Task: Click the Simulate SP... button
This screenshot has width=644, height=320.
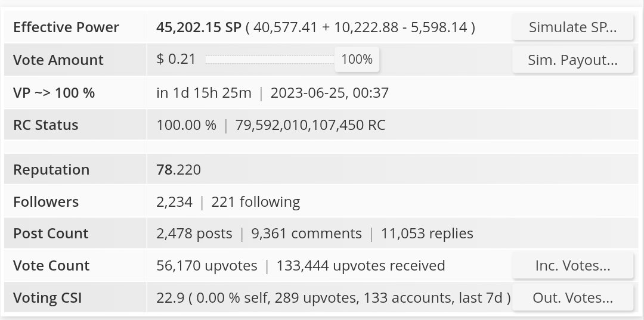Action: tap(572, 27)
